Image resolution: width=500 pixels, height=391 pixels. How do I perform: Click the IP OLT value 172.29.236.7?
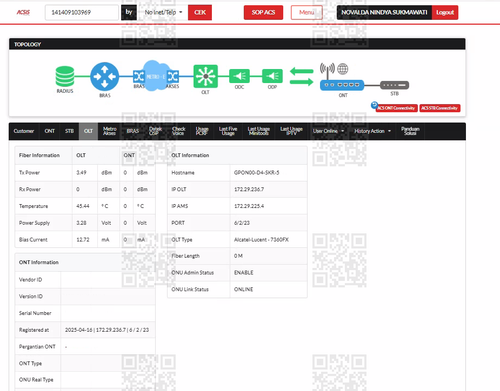click(x=249, y=189)
